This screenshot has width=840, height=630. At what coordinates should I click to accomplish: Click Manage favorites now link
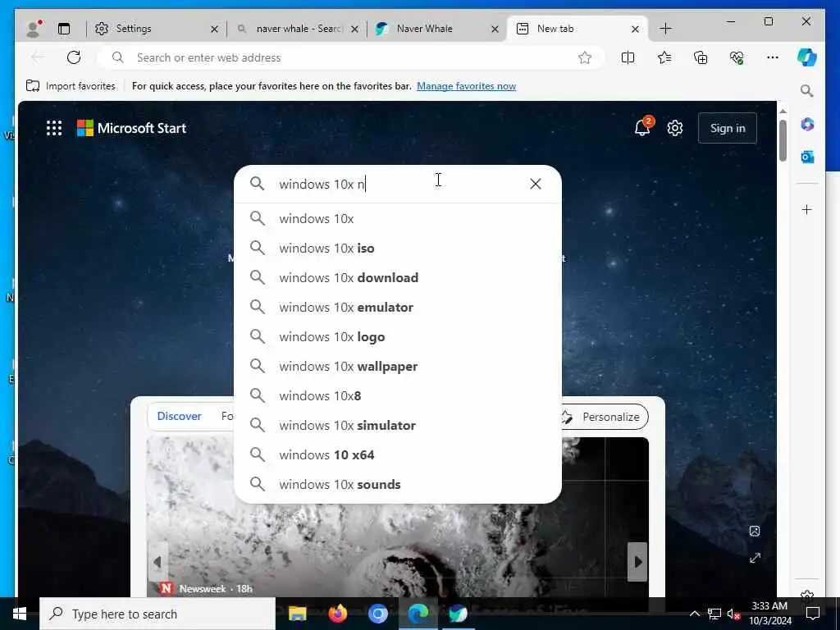coord(466,85)
